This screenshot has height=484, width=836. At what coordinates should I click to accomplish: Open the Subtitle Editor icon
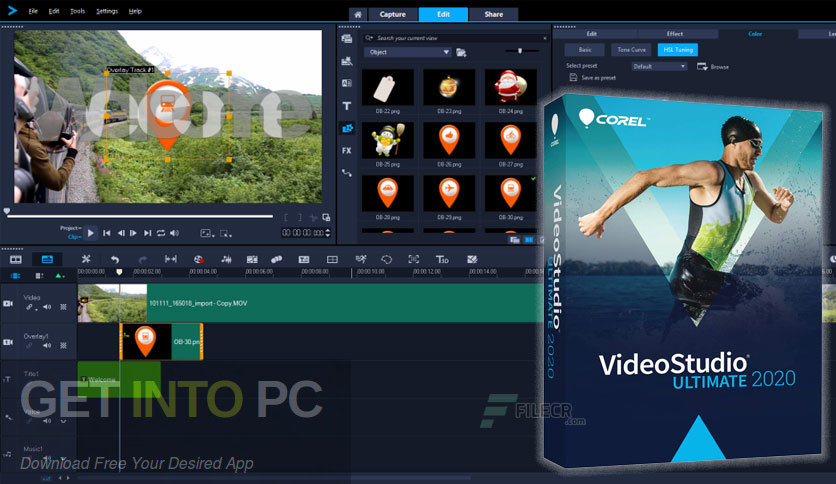tap(304, 260)
